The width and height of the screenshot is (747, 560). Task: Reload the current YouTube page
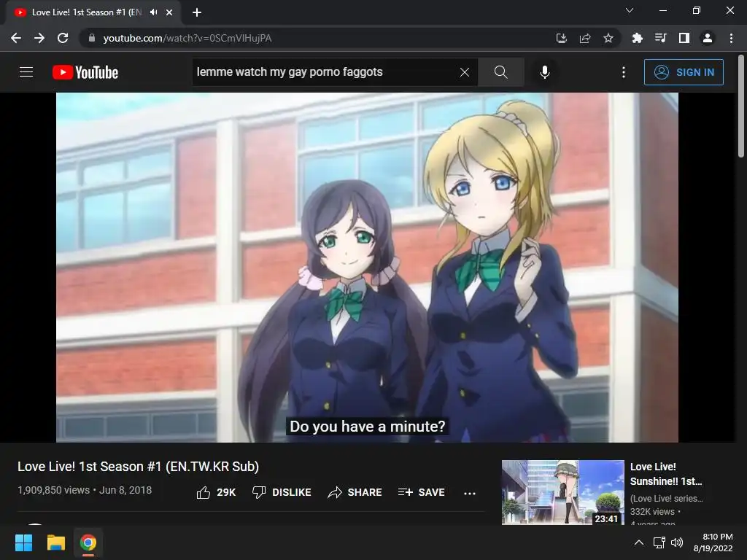(63, 38)
